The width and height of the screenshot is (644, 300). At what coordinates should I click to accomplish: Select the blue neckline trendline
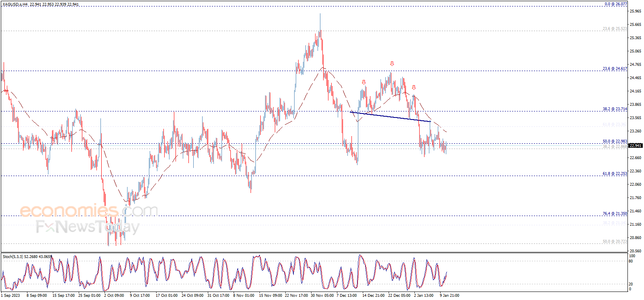pos(390,117)
